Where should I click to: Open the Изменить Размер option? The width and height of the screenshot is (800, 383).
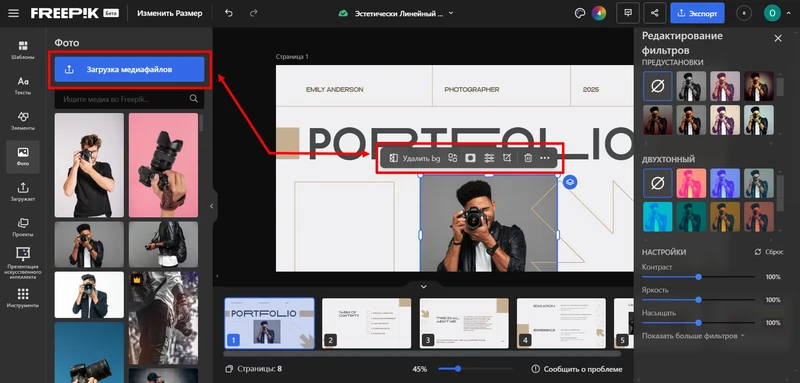pos(170,13)
